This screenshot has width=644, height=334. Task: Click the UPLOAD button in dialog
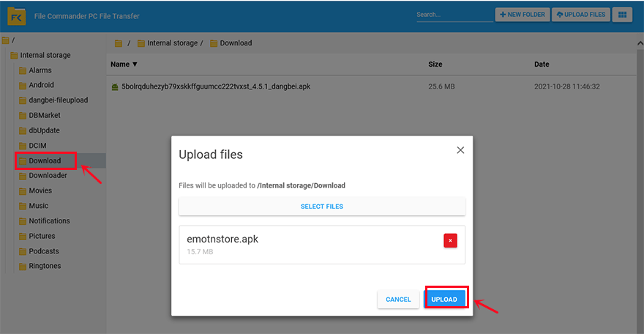(x=444, y=300)
